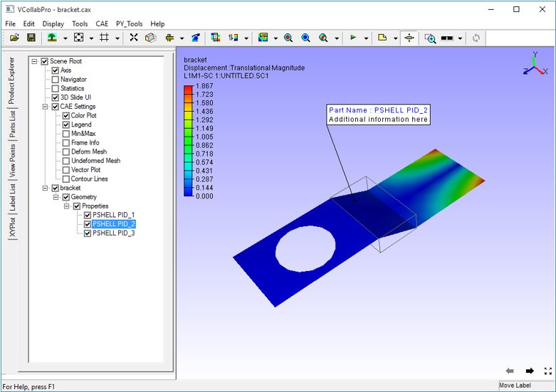Click the Save floppy disk icon
The width and height of the screenshot is (556, 392).
[x=31, y=38]
